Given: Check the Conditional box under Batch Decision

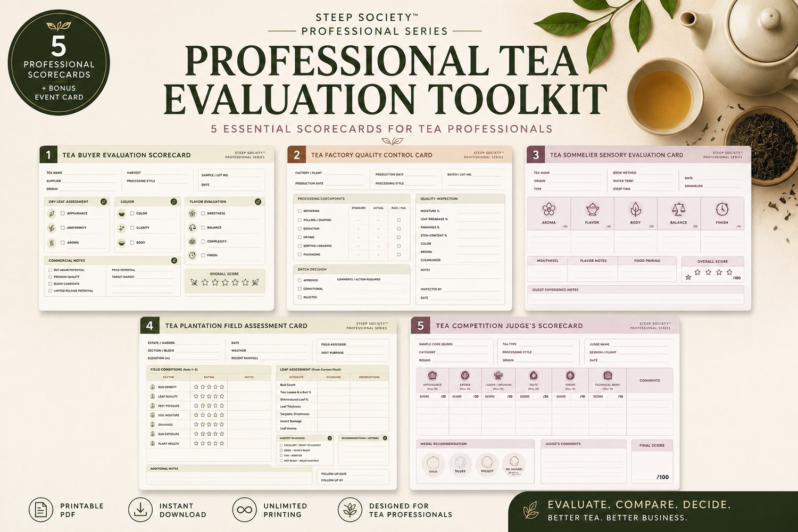Looking at the screenshot, I should [300, 289].
